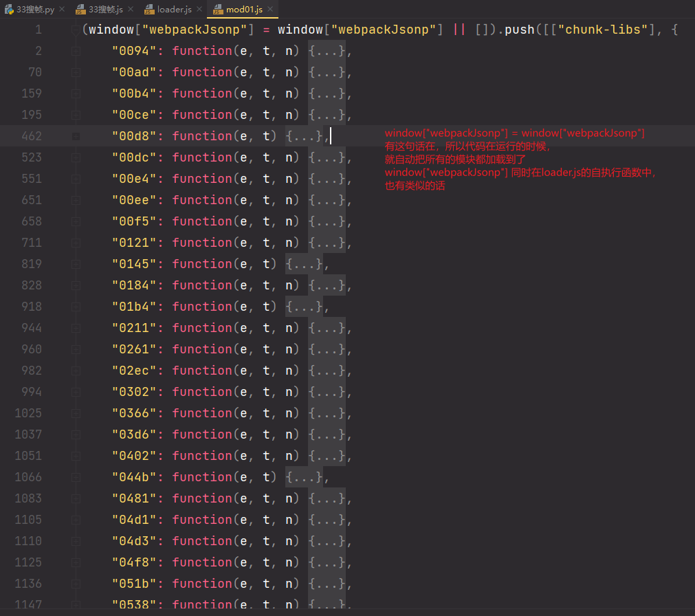Click the "00dc" module key
Image resolution: width=695 pixels, height=616 pixels.
pos(134,157)
